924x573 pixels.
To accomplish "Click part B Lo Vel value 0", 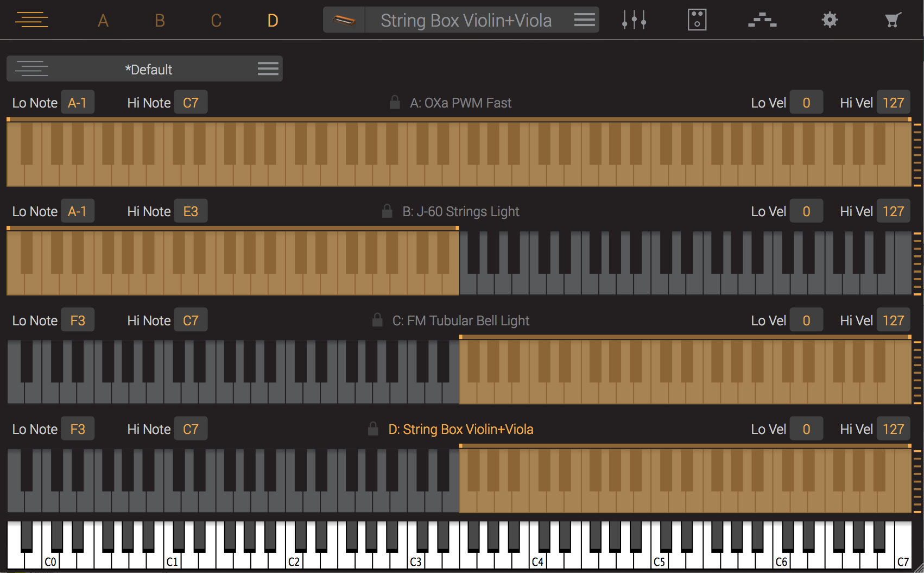I will coord(806,211).
